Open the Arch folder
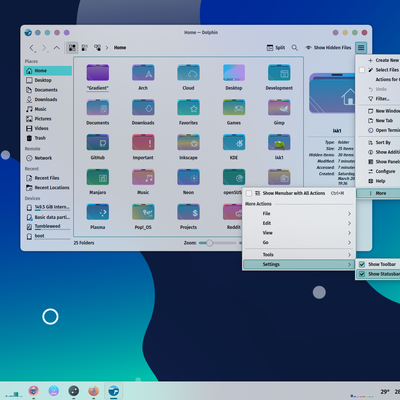This screenshot has width=400, height=400. [x=143, y=77]
